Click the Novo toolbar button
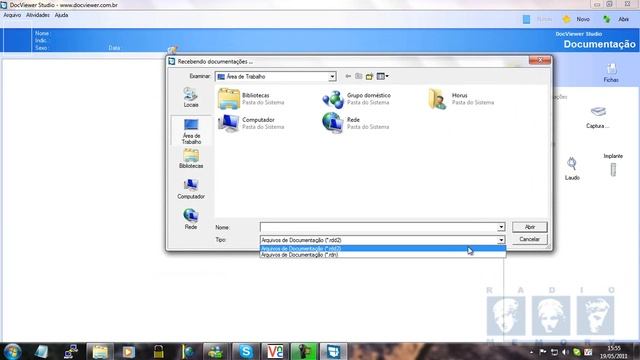The width and height of the screenshot is (640, 360). [576, 19]
